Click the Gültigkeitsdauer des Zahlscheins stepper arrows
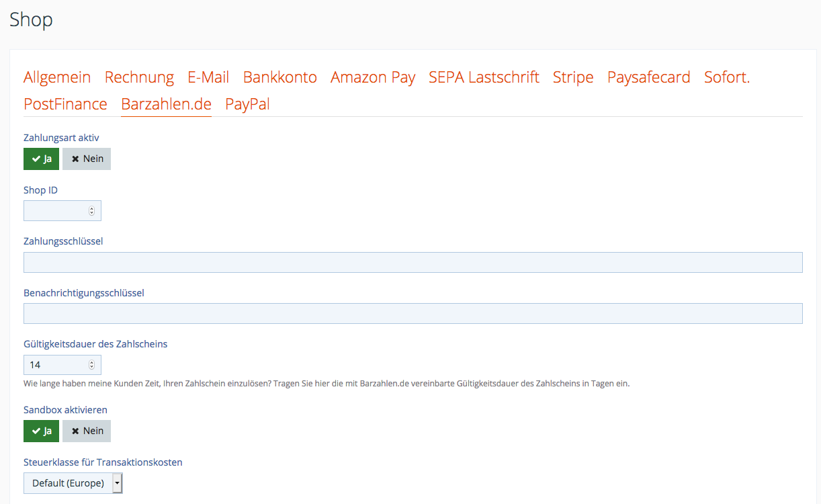Screen dimensions: 821x504 click(x=91, y=365)
